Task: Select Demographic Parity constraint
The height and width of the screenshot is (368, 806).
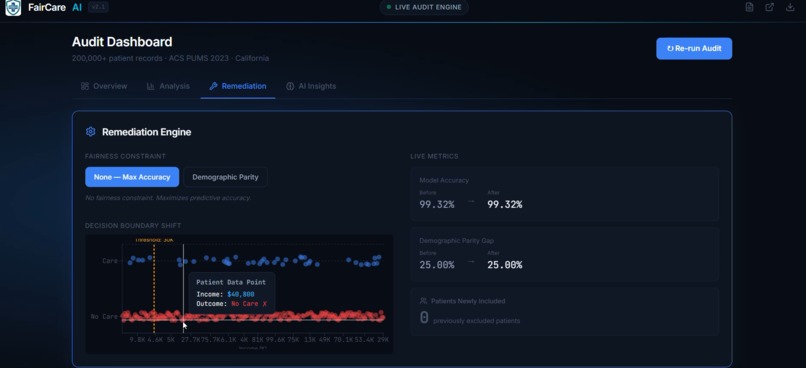Action: tap(225, 177)
